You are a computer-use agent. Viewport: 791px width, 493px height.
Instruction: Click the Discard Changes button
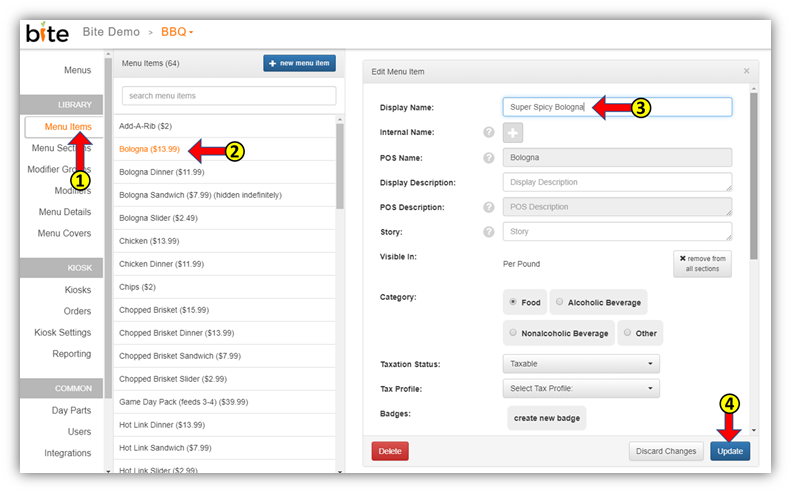pos(666,451)
